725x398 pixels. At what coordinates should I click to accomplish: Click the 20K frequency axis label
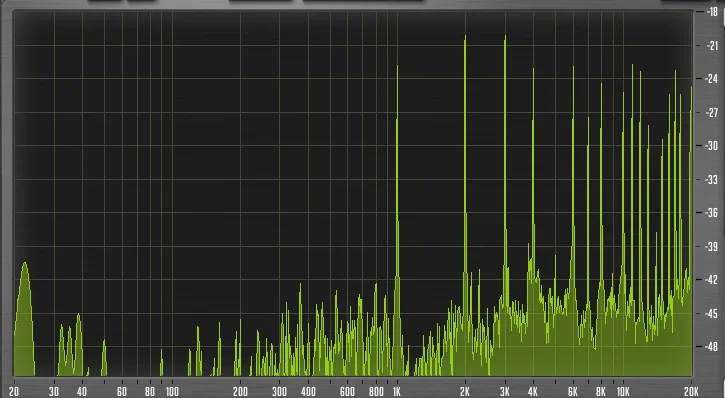click(x=691, y=392)
